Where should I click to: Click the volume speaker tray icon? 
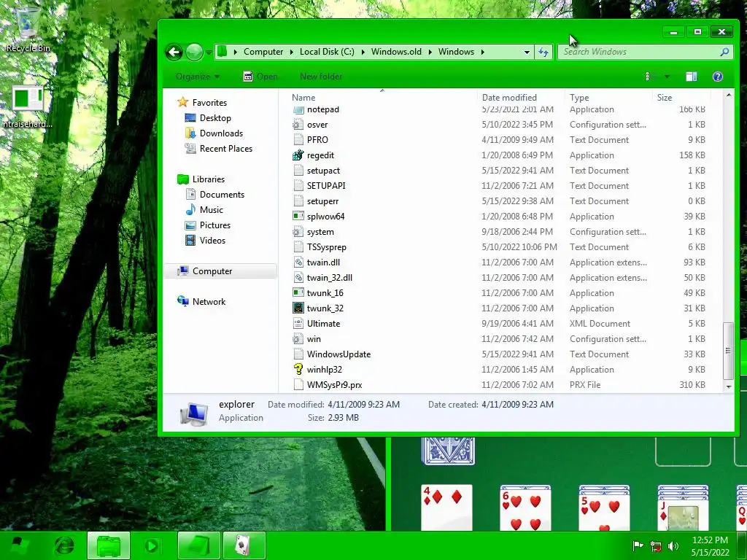tap(673, 546)
